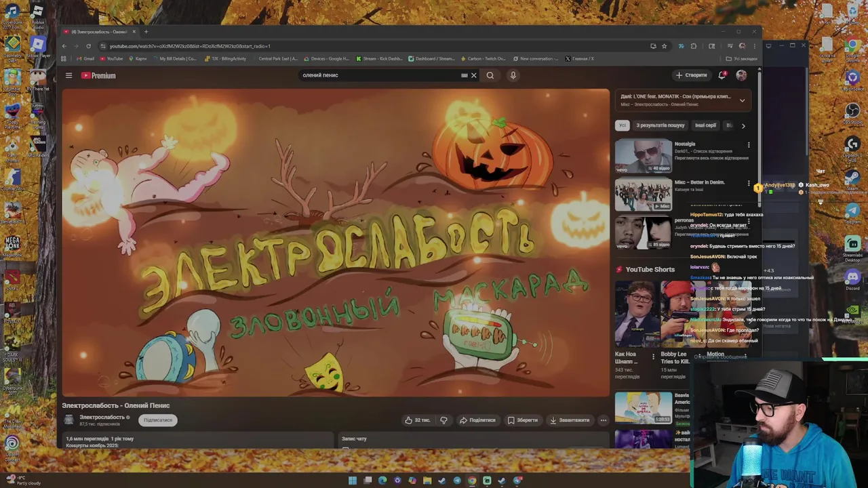Share video via Поділитися button
The width and height of the screenshot is (868, 488).
pos(477,420)
